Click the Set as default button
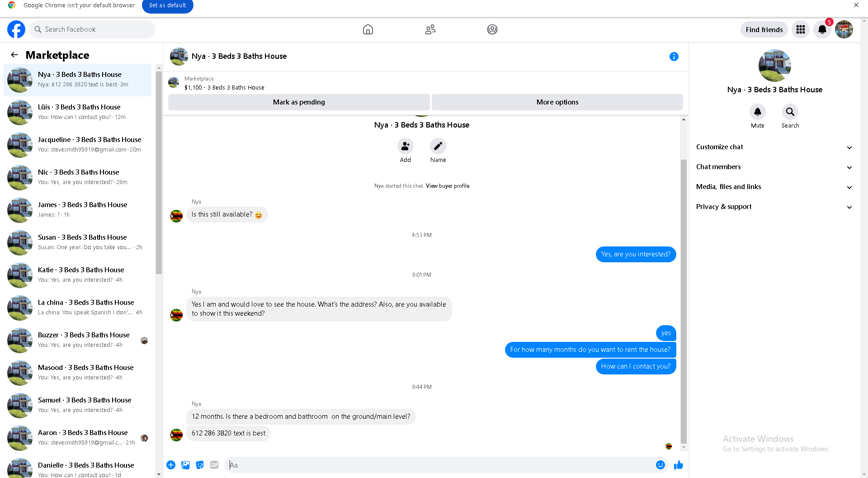The image size is (868, 478). [168, 5]
